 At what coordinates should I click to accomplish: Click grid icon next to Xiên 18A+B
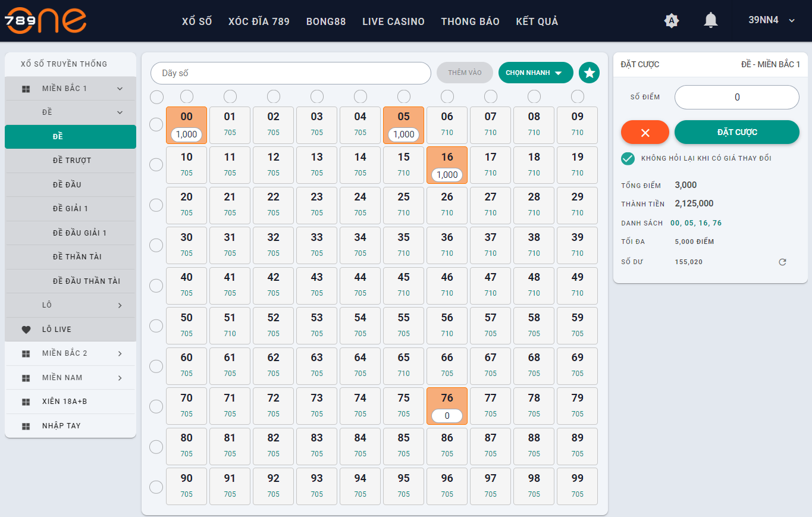point(26,402)
